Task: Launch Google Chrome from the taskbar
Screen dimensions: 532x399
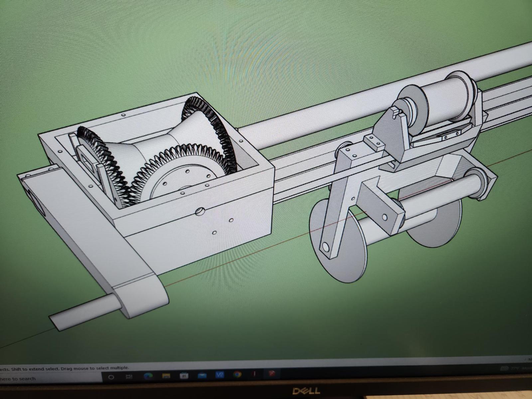Action: click(237, 374)
